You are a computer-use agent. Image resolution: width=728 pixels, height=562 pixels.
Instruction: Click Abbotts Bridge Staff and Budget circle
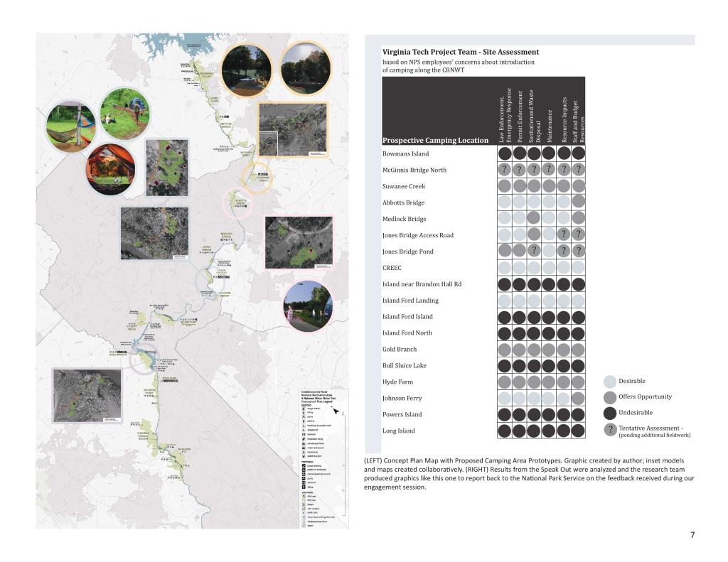[579, 202]
